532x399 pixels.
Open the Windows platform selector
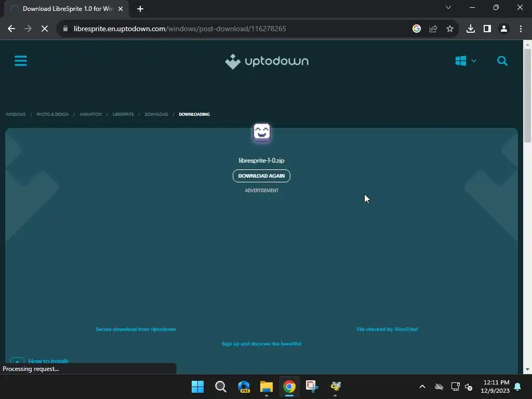click(465, 61)
